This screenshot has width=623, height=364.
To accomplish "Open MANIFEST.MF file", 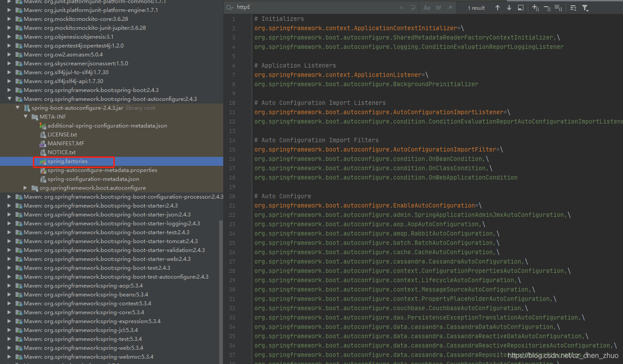I will tap(66, 144).
